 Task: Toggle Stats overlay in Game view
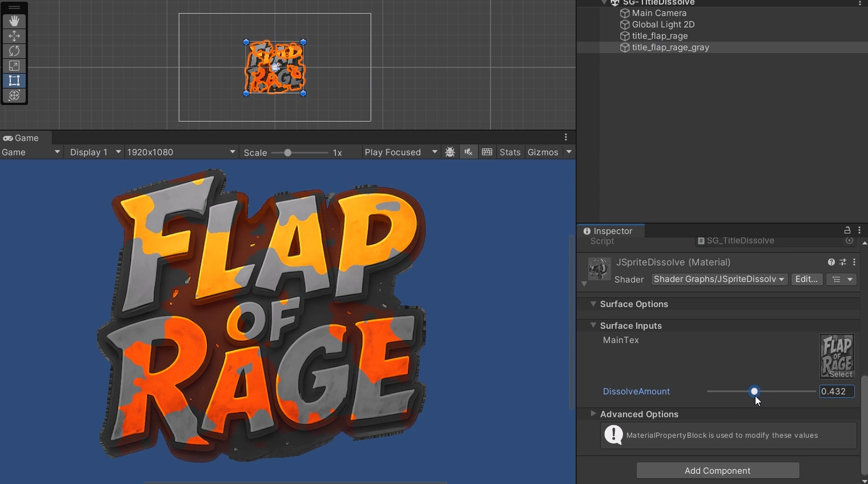(x=510, y=152)
